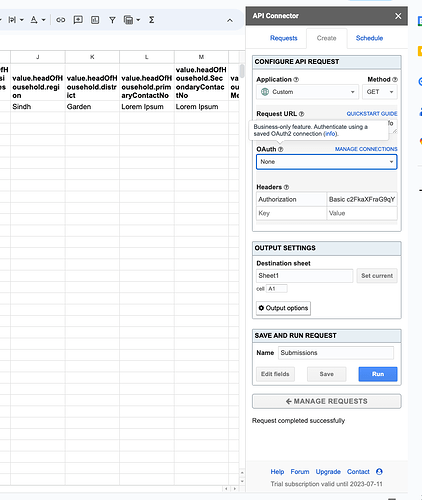The width and height of the screenshot is (422, 500).
Task: Select the value.headOfHousehold.SecondaryContactNo header cell
Action: (201, 82)
